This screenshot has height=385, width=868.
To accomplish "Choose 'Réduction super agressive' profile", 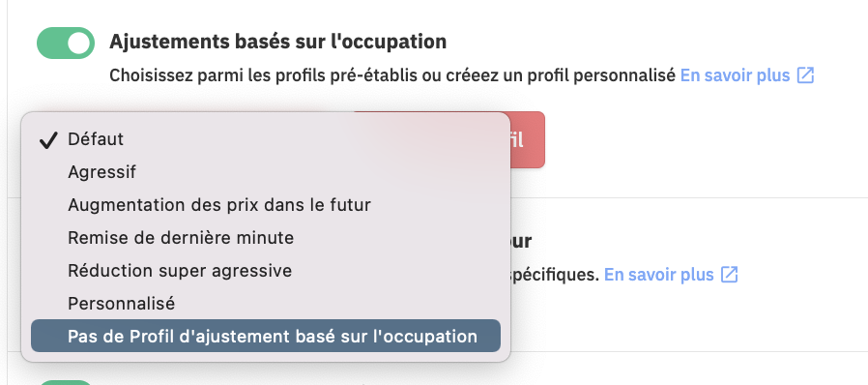I will (x=266, y=271).
